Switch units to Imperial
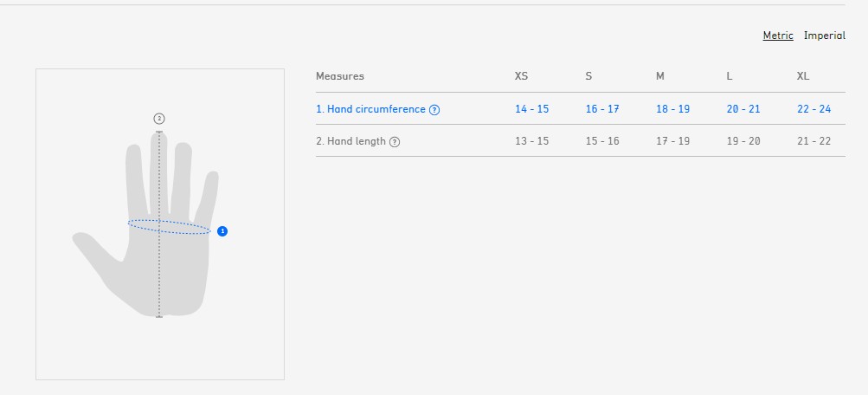Screen dimensions: 868x395 point(824,36)
